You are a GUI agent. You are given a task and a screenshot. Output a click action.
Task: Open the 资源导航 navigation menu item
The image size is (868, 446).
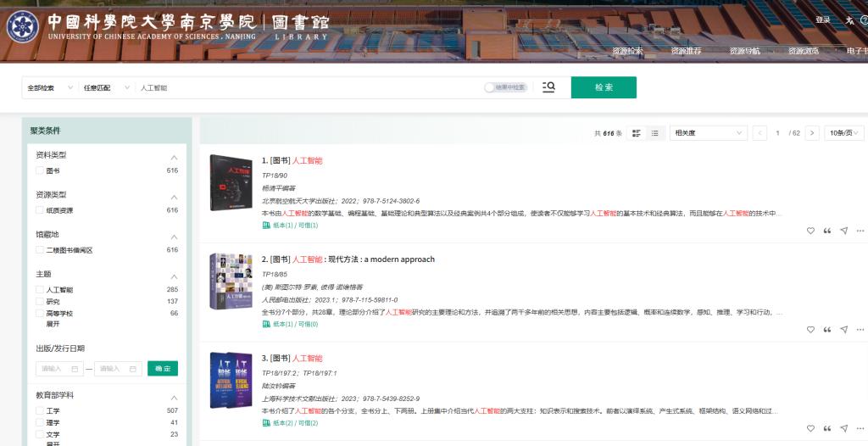(x=744, y=51)
